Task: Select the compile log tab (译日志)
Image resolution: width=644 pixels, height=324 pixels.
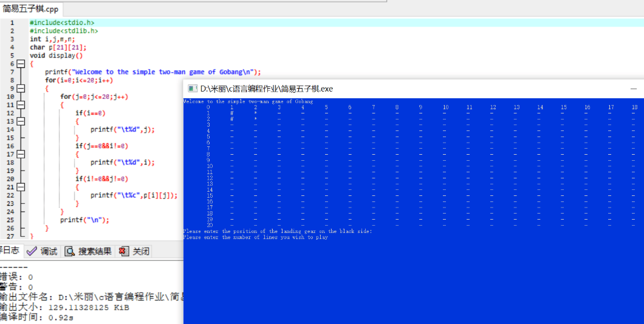Action: pos(10,251)
